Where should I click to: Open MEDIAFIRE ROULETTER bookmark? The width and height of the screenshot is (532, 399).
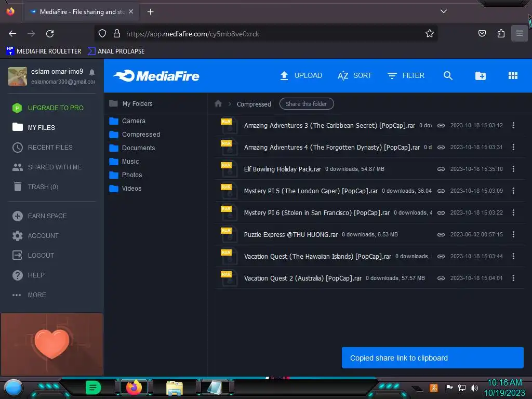coord(44,51)
